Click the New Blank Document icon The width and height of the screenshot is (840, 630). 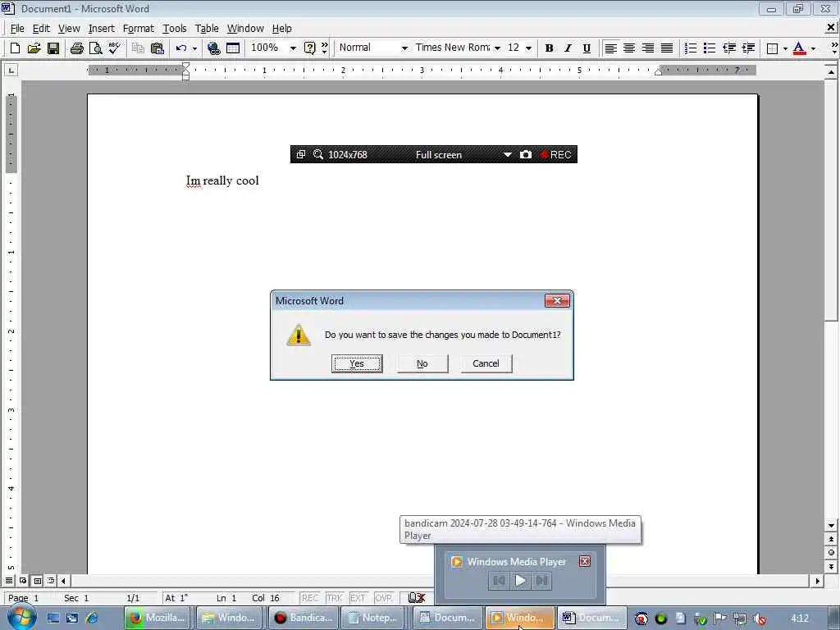click(x=15, y=48)
